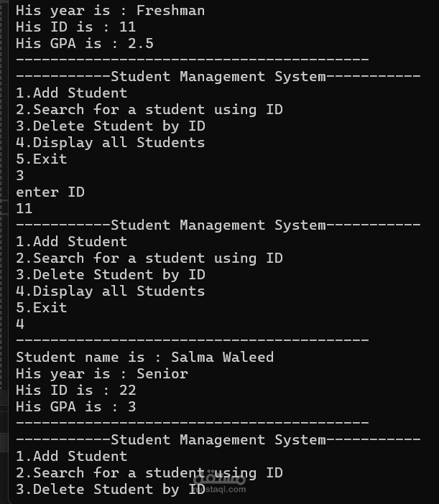Click the typed menu choice '4' line
This screenshot has height=504, width=439.
click(20, 324)
